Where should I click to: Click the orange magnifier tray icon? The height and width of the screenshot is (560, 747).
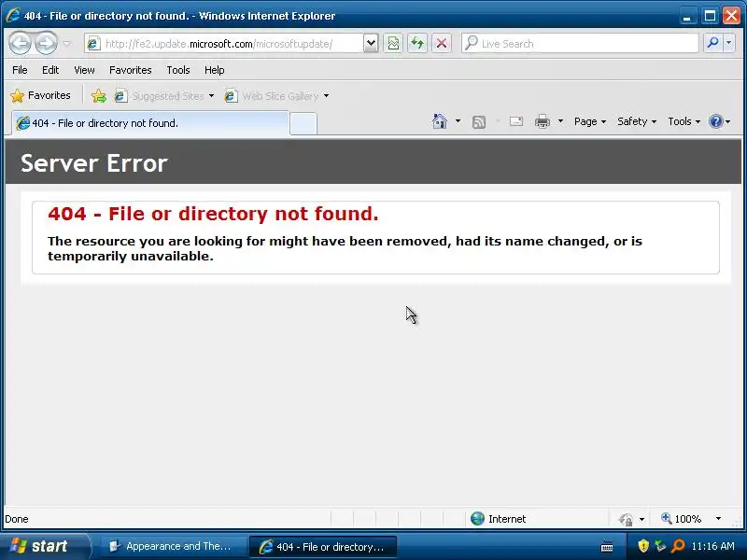tap(678, 546)
